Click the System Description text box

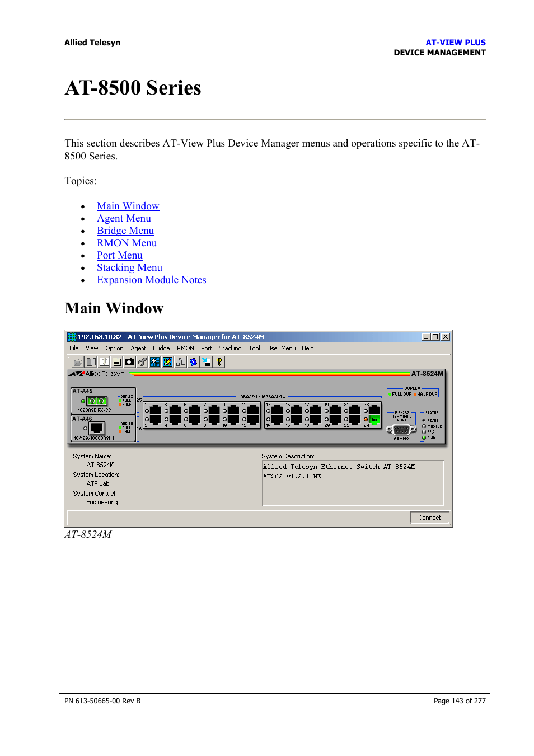click(x=353, y=483)
